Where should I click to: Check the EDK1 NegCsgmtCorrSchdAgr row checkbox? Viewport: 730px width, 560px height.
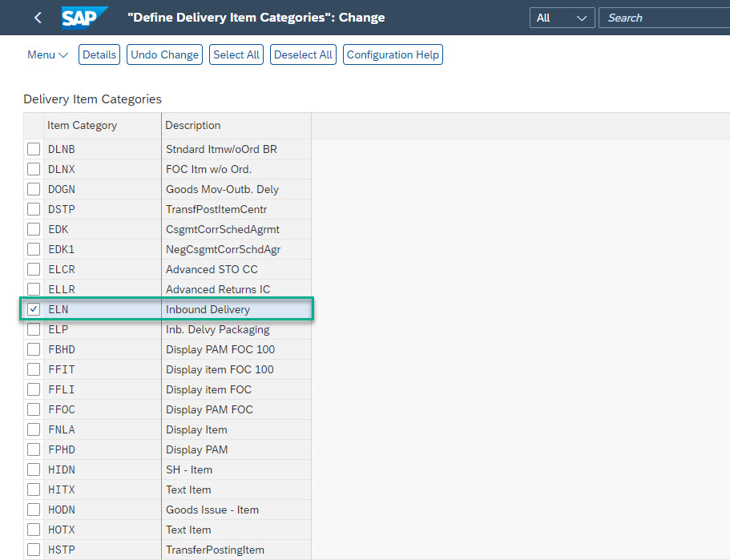(34, 249)
